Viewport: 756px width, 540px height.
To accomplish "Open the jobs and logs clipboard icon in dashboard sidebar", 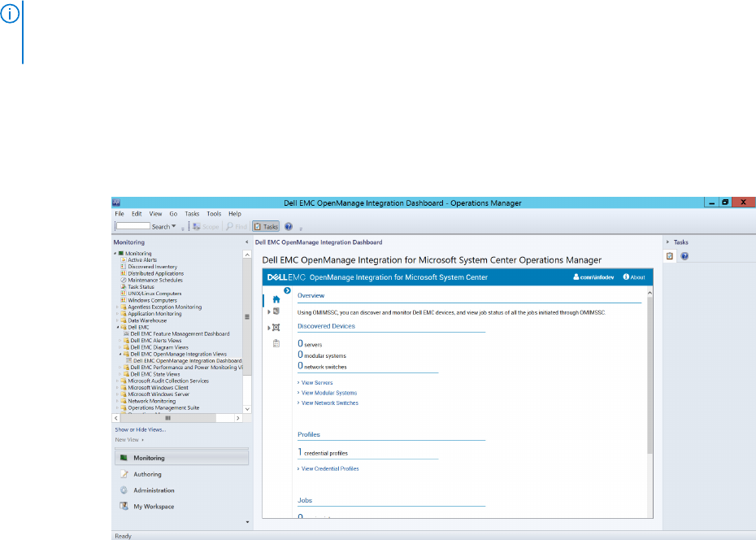I will click(276, 343).
